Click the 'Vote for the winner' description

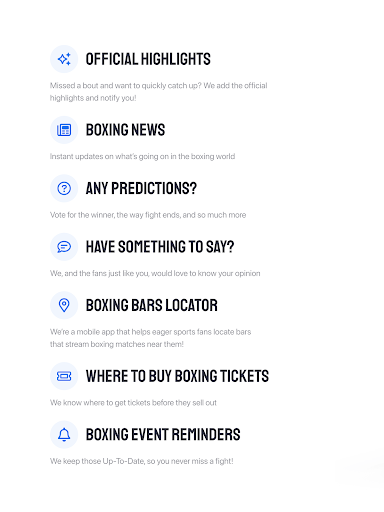pyautogui.click(x=148, y=215)
